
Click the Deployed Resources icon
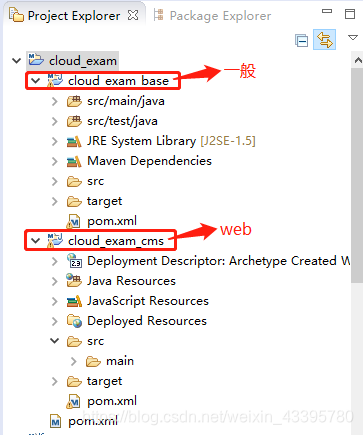[x=74, y=321]
